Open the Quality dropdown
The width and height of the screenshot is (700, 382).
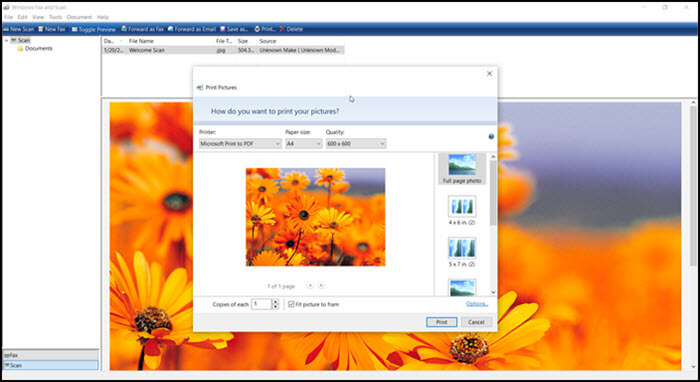pos(356,144)
